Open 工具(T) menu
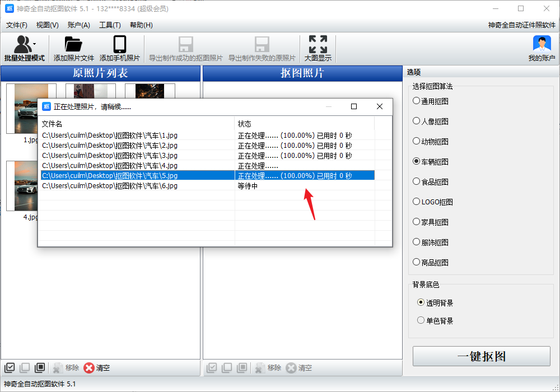This screenshot has height=392, width=560. click(110, 25)
